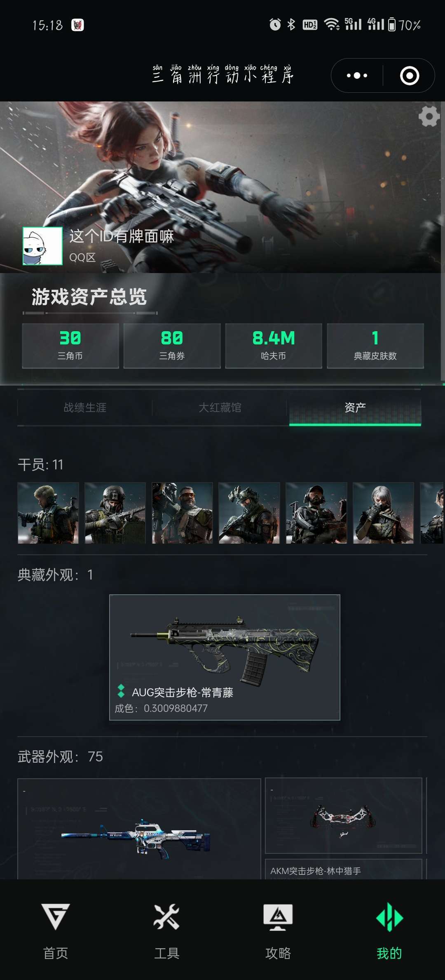The width and height of the screenshot is (445, 980).
Task: Open the 三角券 80 card
Action: pos(172,346)
